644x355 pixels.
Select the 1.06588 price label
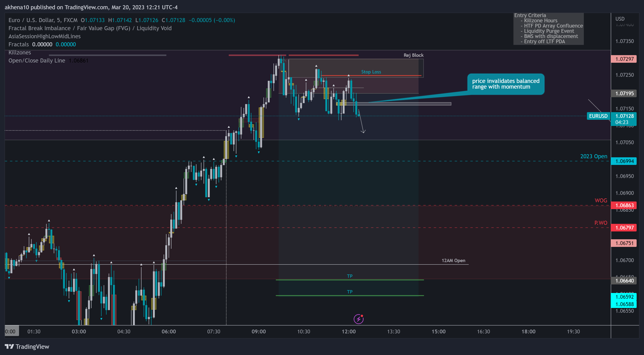[x=624, y=304]
